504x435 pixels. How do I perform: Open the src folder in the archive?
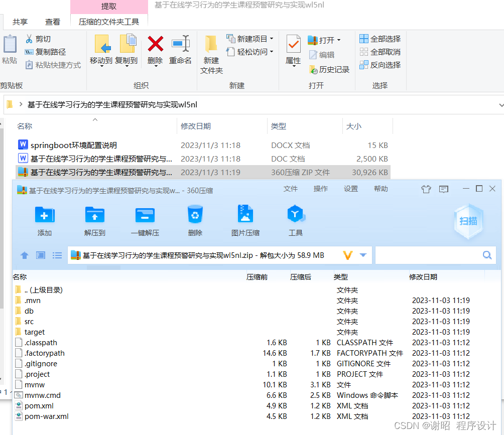coord(29,321)
